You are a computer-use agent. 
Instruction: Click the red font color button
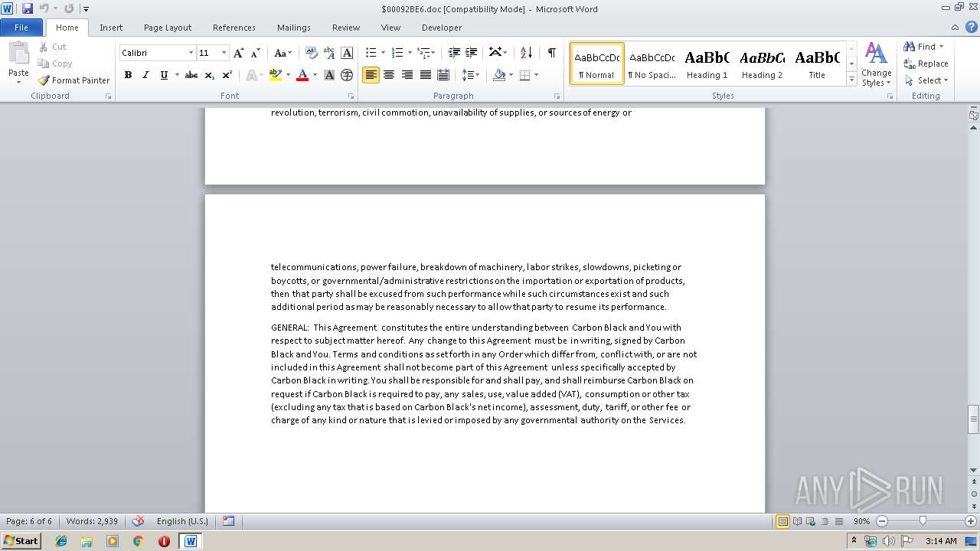pyautogui.click(x=302, y=75)
